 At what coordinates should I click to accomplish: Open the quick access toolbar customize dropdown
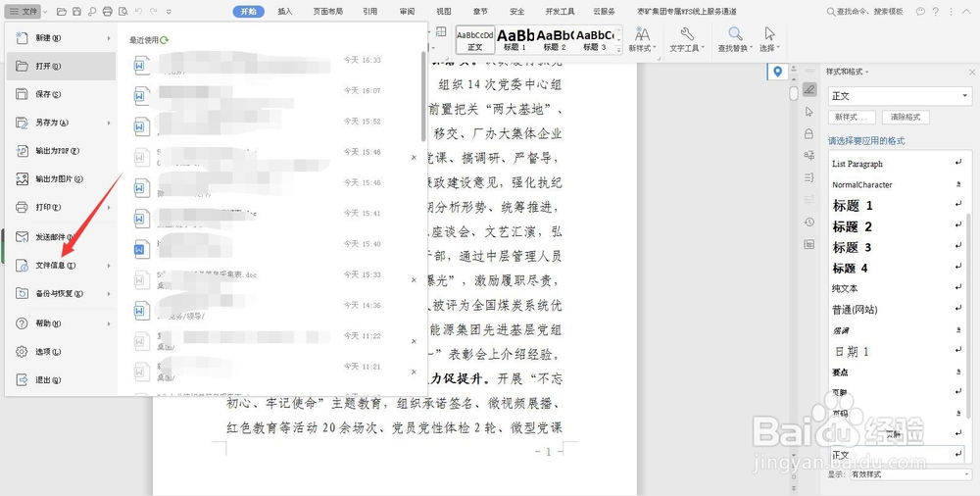point(169,12)
